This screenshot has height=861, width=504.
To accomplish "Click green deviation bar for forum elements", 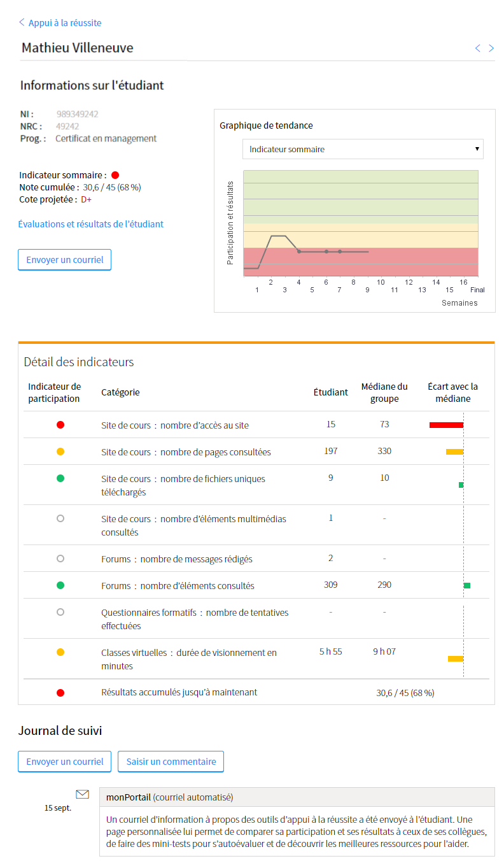I will tap(467, 585).
